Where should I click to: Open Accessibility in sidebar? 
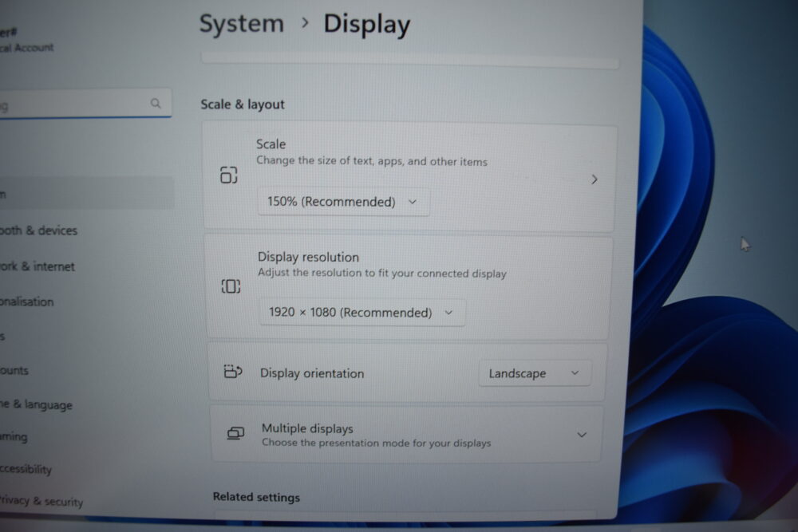click(26, 469)
